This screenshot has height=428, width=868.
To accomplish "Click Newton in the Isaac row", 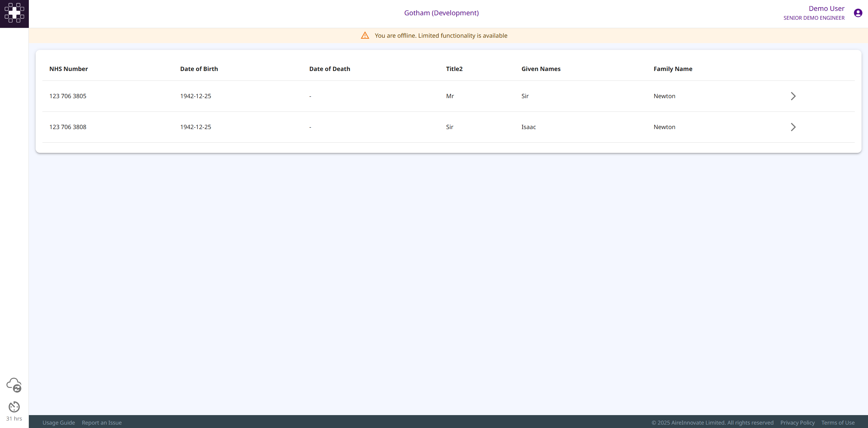I will [664, 127].
